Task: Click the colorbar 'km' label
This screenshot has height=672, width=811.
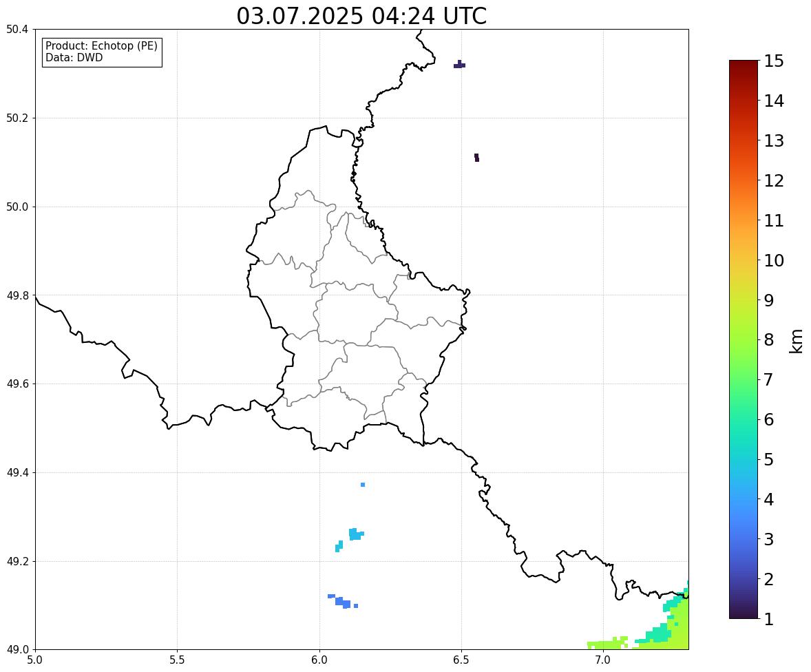Action: coord(796,340)
